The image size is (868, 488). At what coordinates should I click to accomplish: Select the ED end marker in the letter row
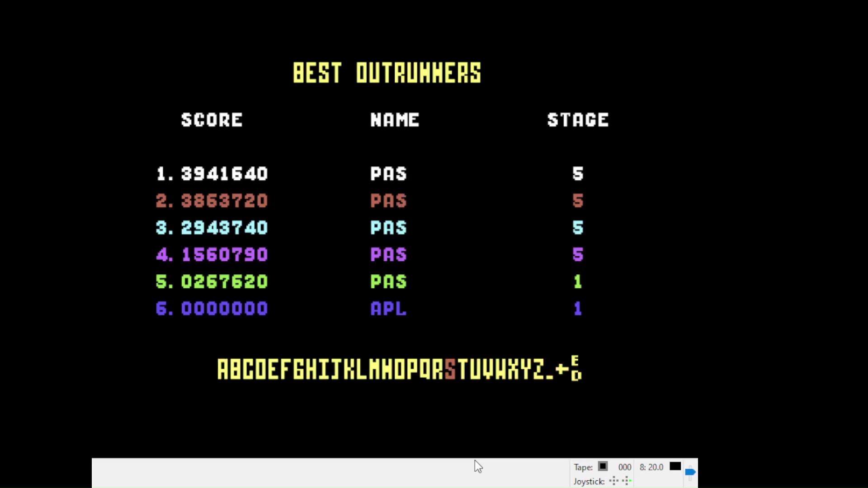[576, 369]
